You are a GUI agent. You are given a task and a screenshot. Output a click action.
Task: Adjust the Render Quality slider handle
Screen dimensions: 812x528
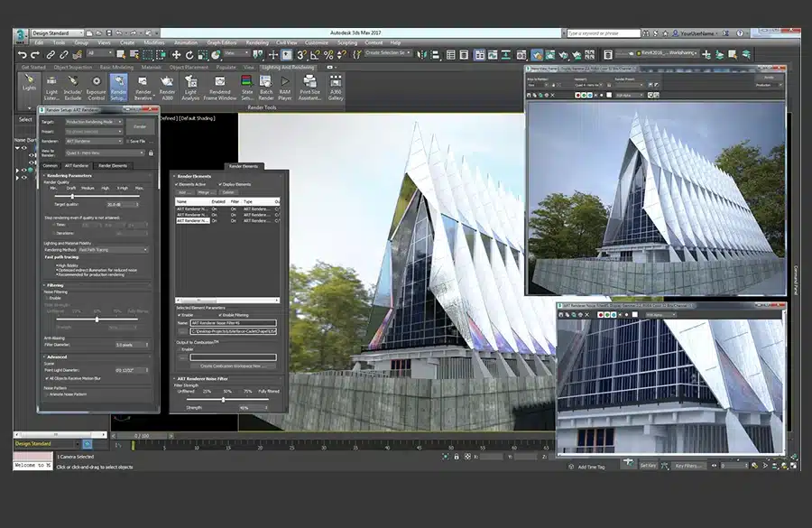[x=72, y=197]
